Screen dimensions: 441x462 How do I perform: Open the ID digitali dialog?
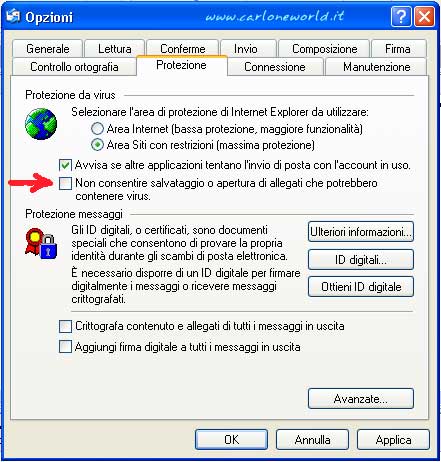click(x=361, y=259)
